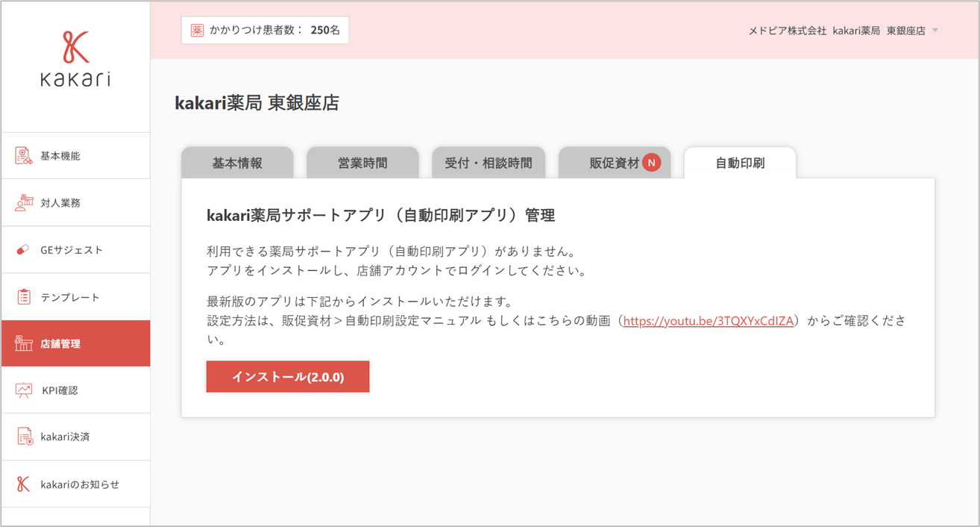Click the 店舗管理 store icon
Screen dimensions: 980x527
coord(24,343)
